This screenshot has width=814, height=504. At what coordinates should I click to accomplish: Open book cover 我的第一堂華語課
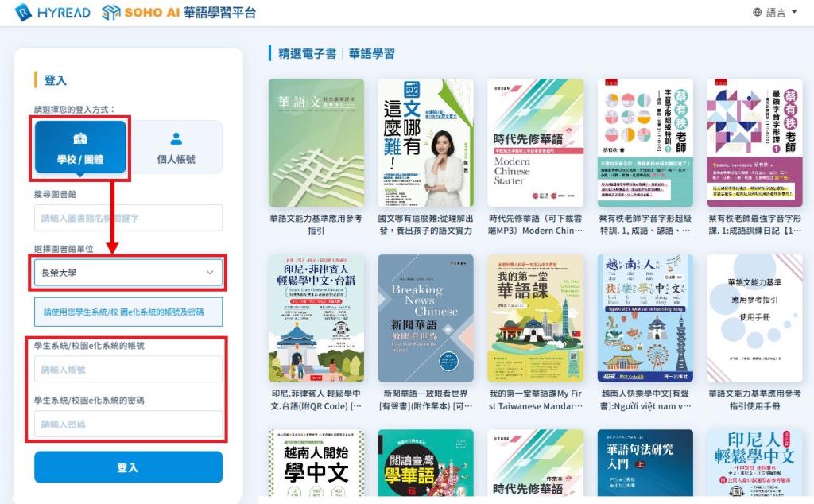535,318
